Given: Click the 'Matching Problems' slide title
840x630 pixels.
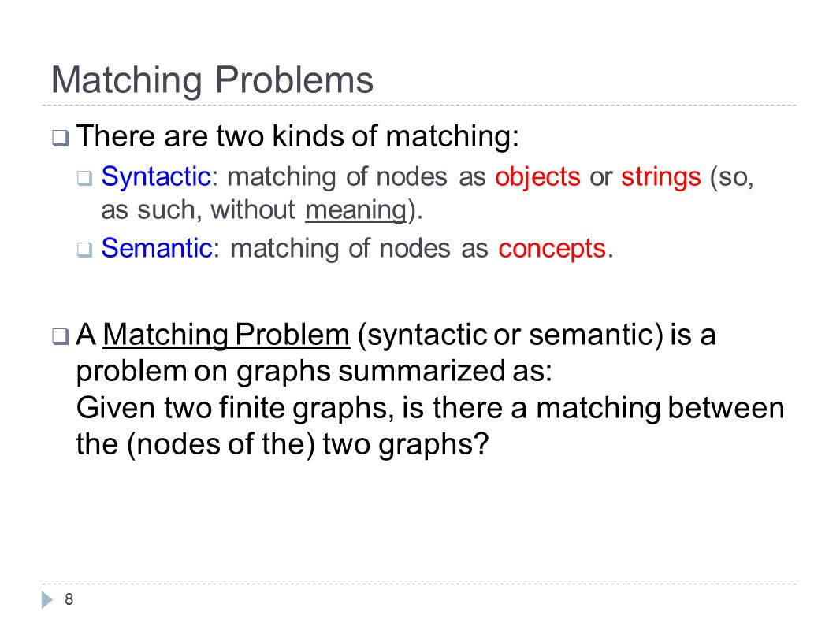Looking at the screenshot, I should (212, 80).
